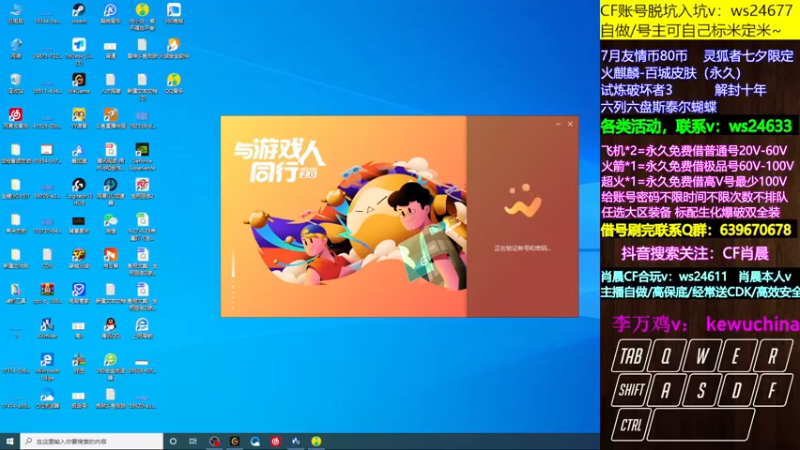Screen dimensions: 800x450
Task: Open This PC desktop icon
Action: 16,13
